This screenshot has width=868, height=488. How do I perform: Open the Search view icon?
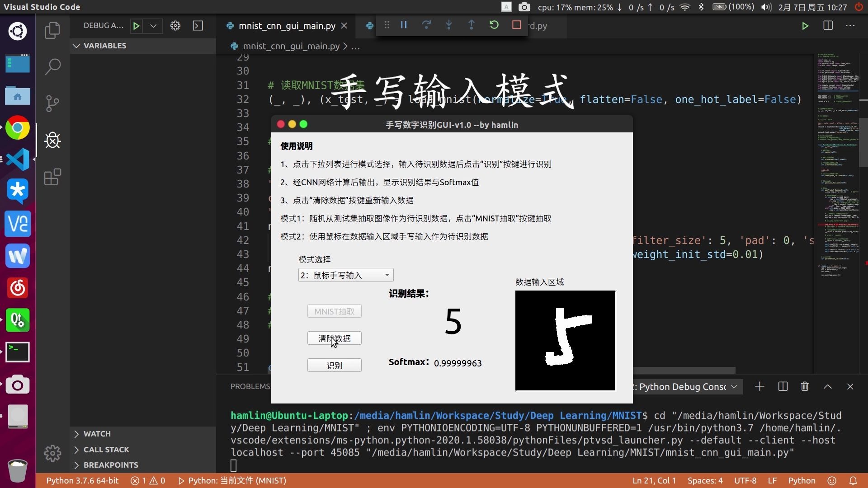[52, 67]
